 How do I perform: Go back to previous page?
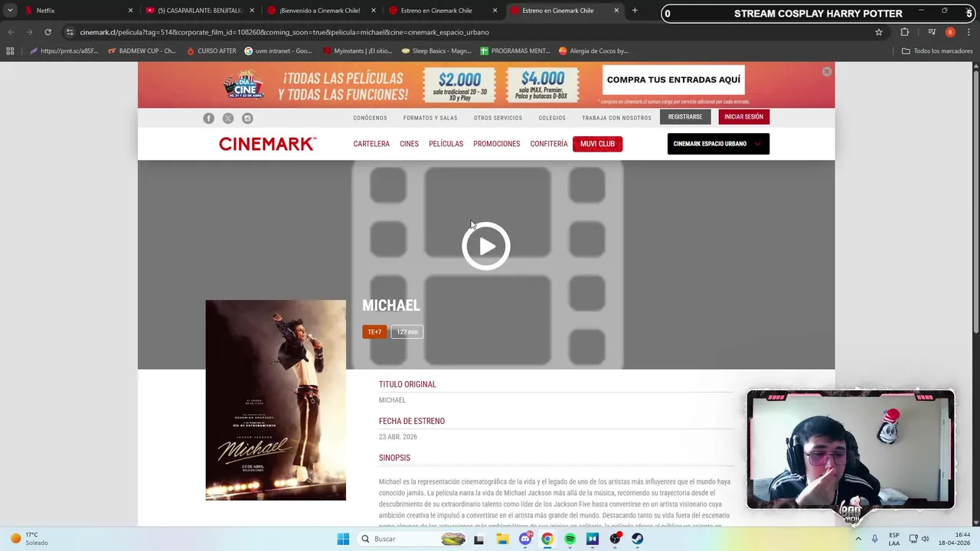point(11,32)
